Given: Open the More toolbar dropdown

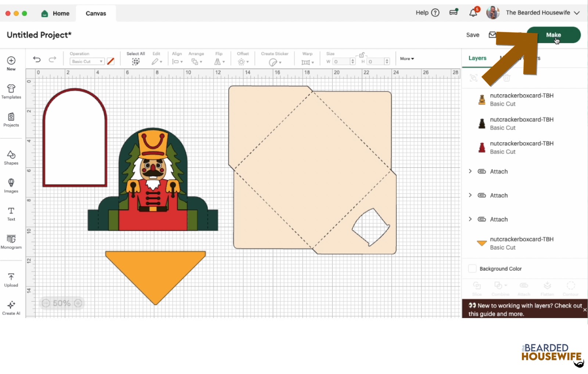Looking at the screenshot, I should point(407,59).
